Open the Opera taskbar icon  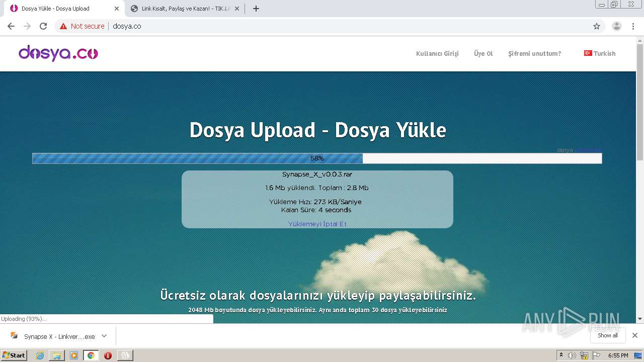click(108, 355)
